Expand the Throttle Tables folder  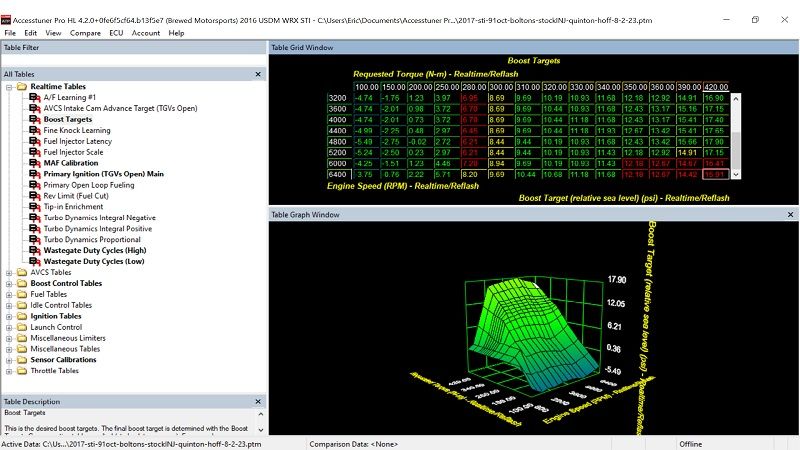9,371
